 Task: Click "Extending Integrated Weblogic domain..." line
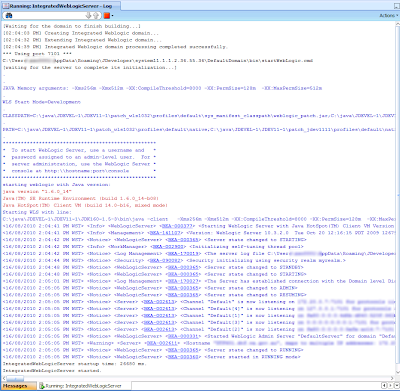click(82, 40)
